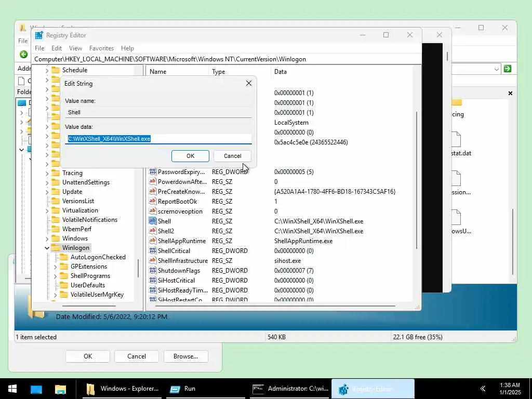Viewport: 532px width, 399px height.
Task: Open the View menu
Action: 75,48
